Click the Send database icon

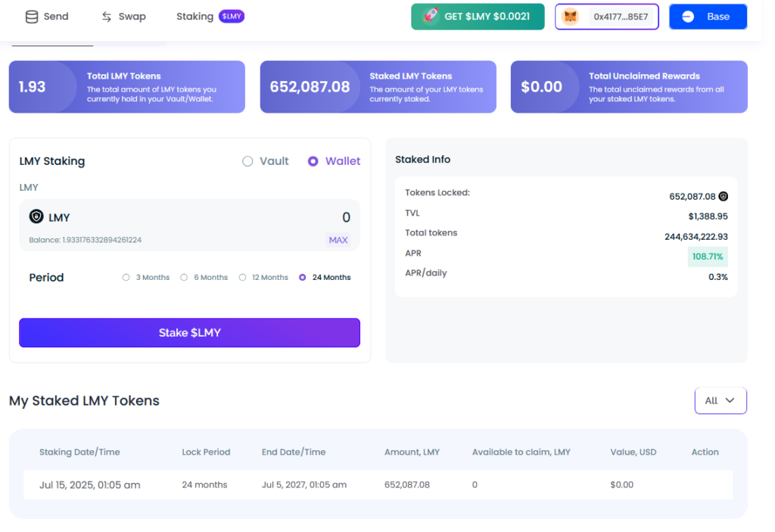32,17
